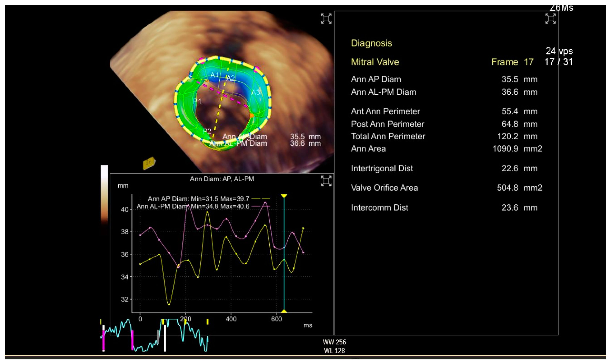Open the Mitral Valve section label
The height and width of the screenshot is (364, 612).
coord(375,62)
